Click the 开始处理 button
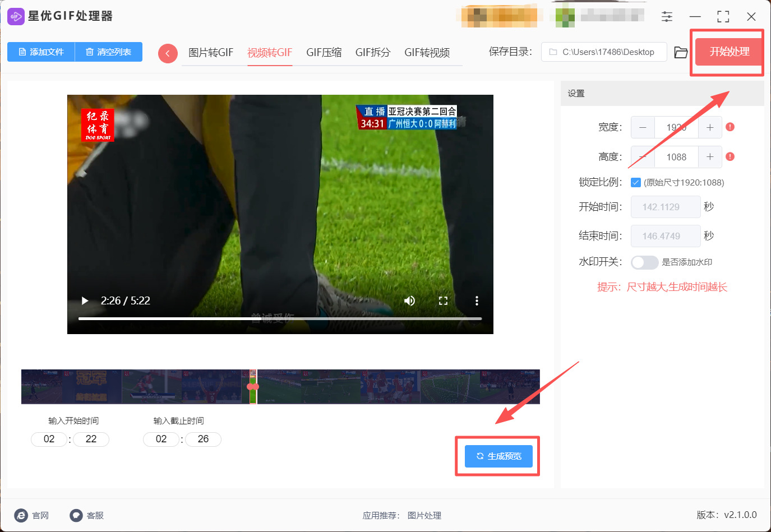 point(729,52)
